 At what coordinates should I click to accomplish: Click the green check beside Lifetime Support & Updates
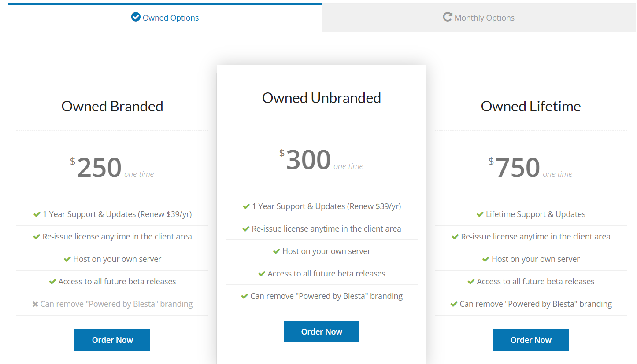click(480, 214)
